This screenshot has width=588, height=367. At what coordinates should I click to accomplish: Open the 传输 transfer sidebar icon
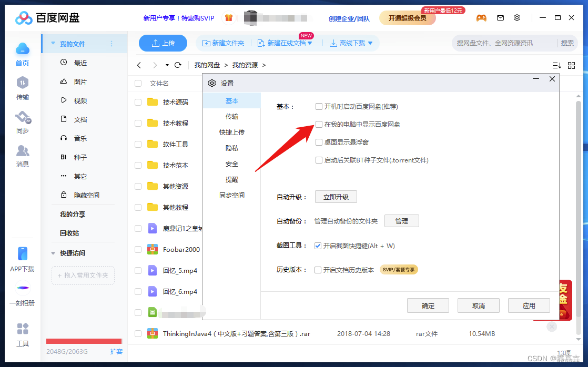pos(23,83)
